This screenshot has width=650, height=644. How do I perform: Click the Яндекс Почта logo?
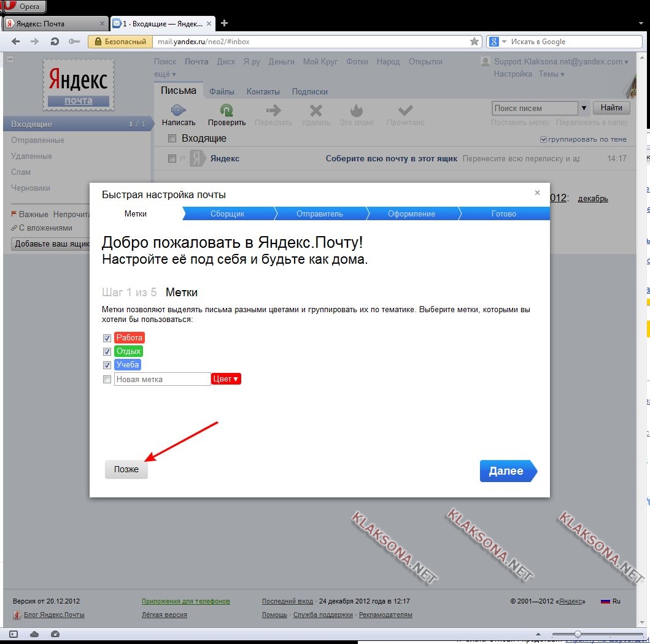79,85
